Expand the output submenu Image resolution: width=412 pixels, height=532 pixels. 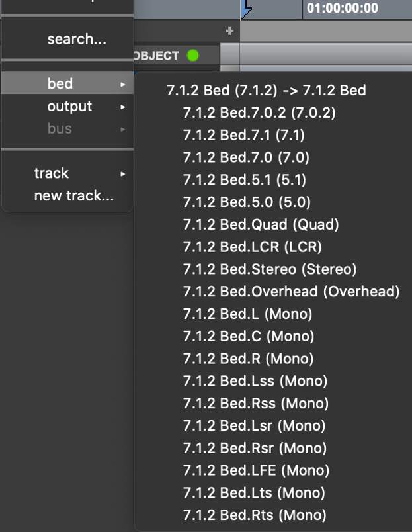pyautogui.click(x=69, y=107)
